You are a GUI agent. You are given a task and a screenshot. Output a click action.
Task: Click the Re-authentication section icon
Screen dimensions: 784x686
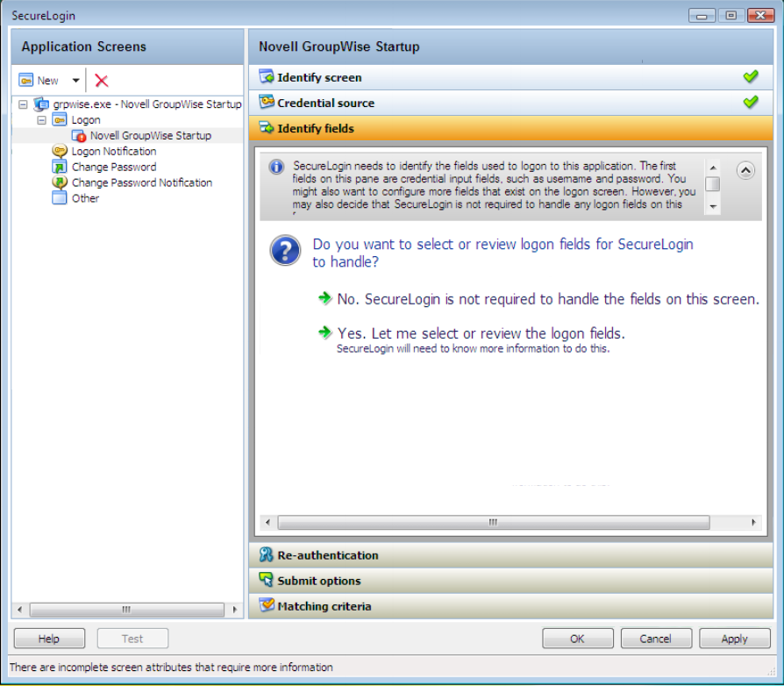(x=266, y=554)
